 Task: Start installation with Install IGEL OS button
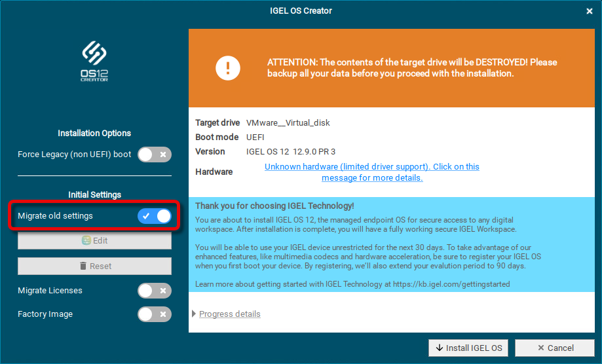coord(468,348)
